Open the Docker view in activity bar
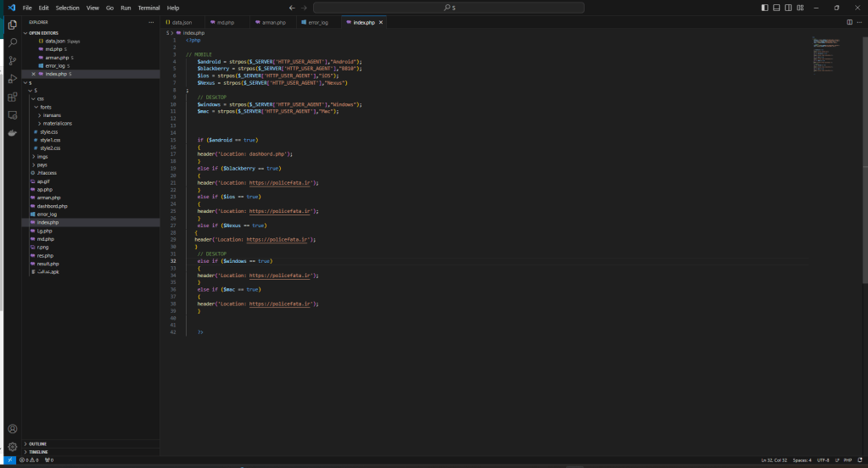868x468 pixels. pos(13,133)
